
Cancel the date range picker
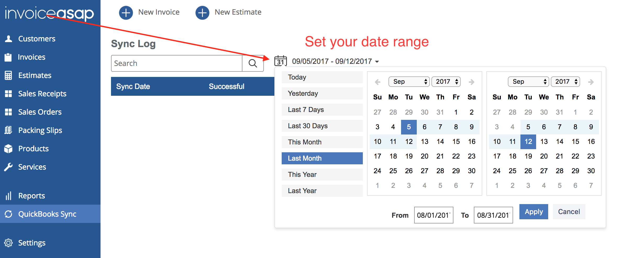(x=569, y=212)
